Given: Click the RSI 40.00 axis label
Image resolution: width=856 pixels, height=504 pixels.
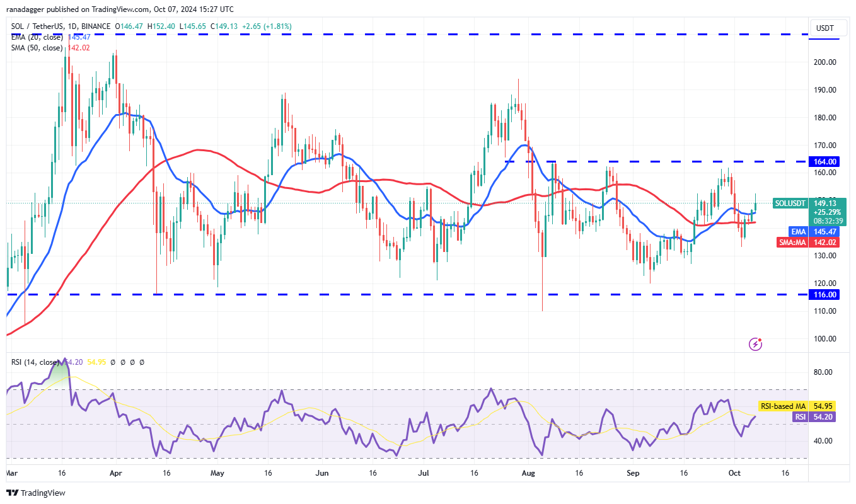Looking at the screenshot, I should tap(824, 441).
